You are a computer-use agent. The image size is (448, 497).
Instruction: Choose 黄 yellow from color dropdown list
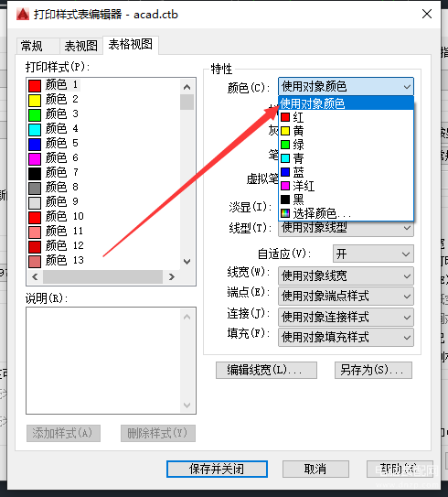[346, 131]
